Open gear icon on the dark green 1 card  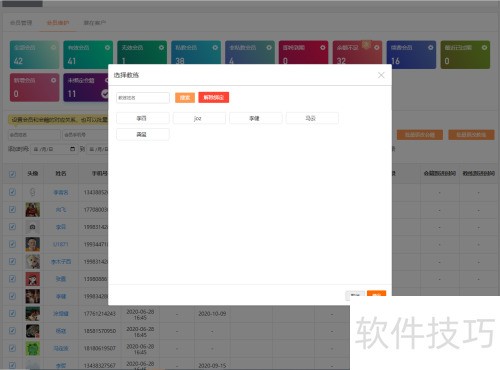click(x=161, y=48)
